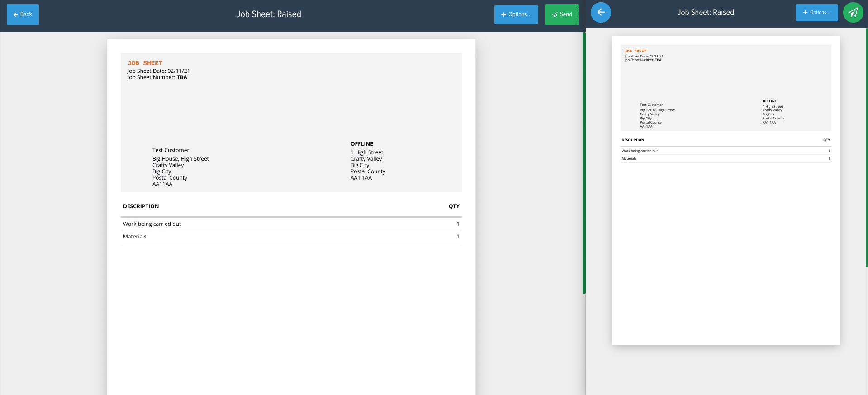Click the left window's green vertical scrollbar
This screenshot has height=395, width=868.
pyautogui.click(x=584, y=163)
